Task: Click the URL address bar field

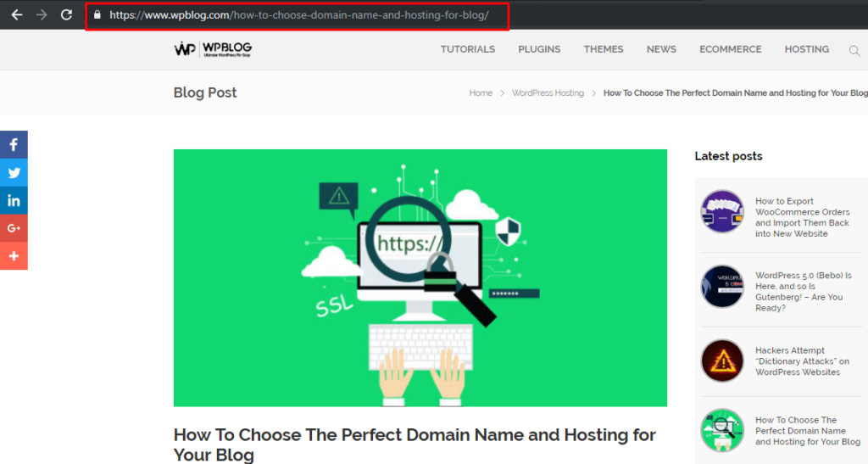Action: pyautogui.click(x=299, y=15)
